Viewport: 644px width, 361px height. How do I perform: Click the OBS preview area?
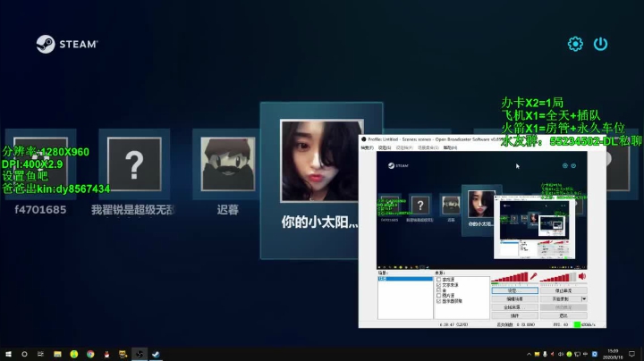(481, 210)
